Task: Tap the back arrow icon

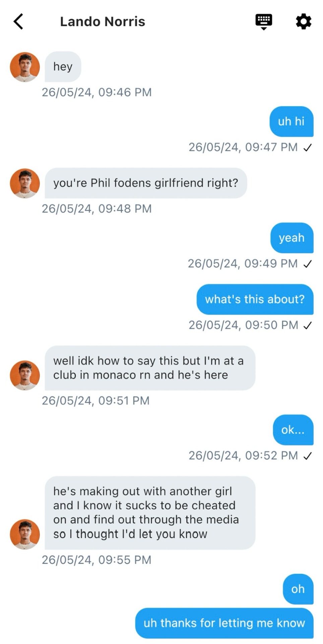Action: (x=19, y=21)
